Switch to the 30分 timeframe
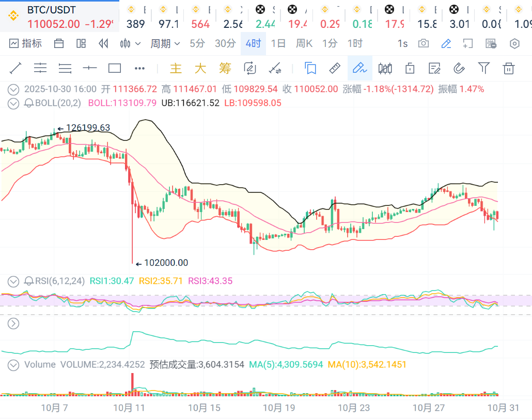This screenshot has height=420, width=532. coord(225,43)
